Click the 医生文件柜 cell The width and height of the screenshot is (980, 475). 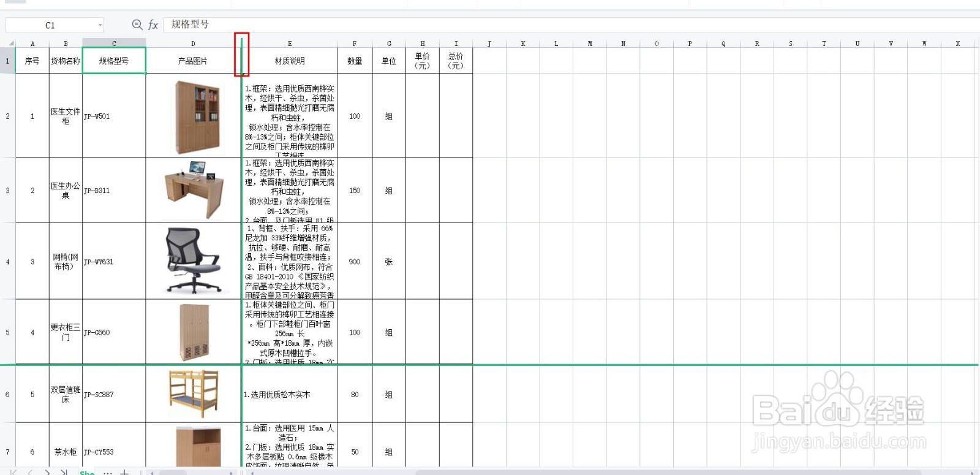pos(66,116)
